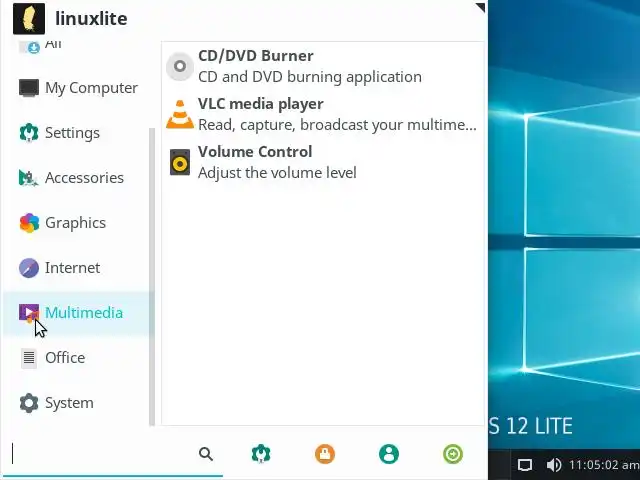Click the My Computer monitor icon

coord(29,88)
